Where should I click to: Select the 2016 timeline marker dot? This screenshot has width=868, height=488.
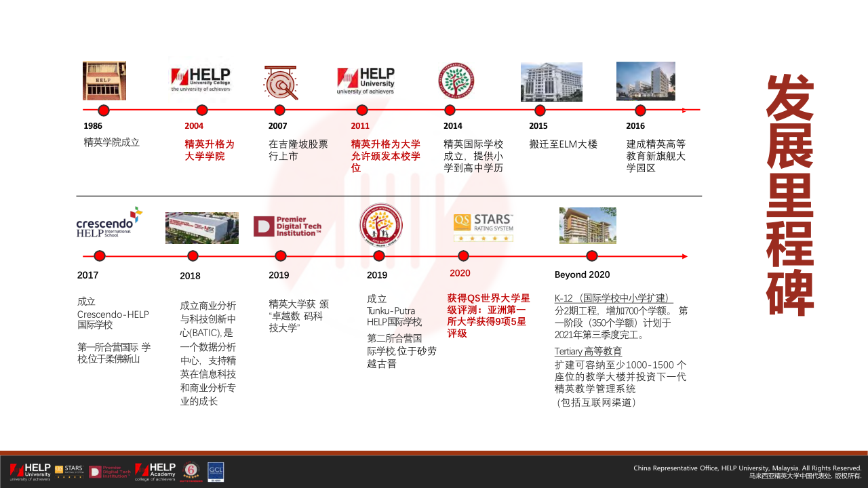point(639,110)
